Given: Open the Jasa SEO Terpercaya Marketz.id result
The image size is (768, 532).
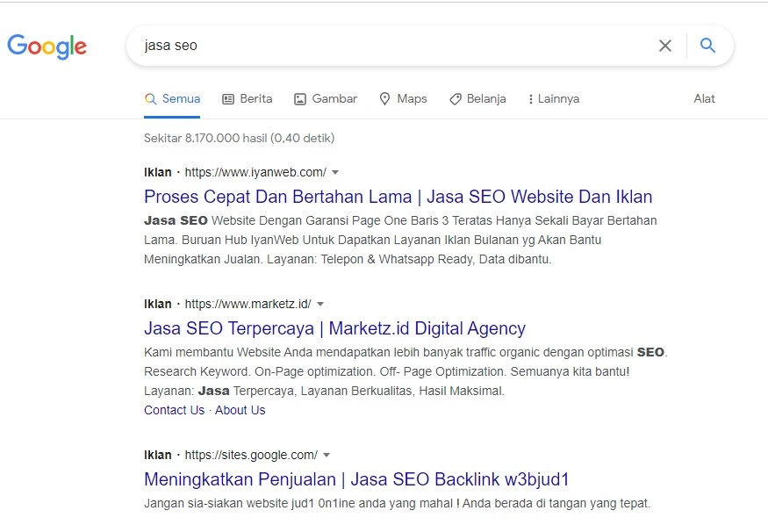Looking at the screenshot, I should [334, 328].
